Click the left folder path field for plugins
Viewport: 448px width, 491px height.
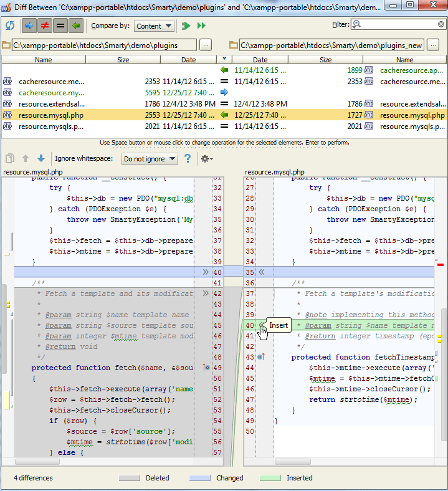104,45
